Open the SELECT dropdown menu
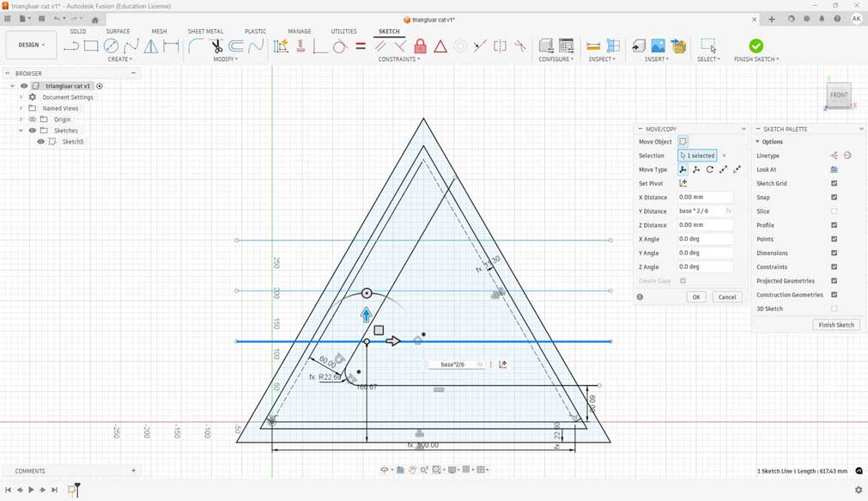The width and height of the screenshot is (868, 501). (708, 59)
